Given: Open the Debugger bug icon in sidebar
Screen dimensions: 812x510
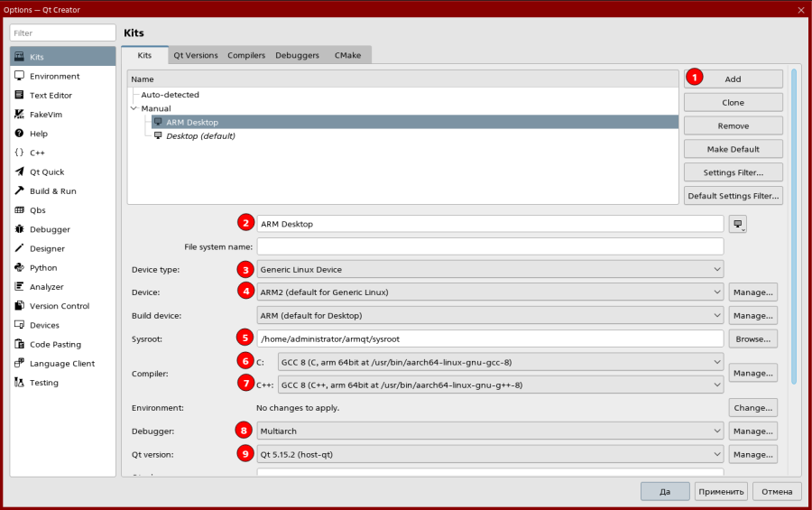Looking at the screenshot, I should click(19, 229).
